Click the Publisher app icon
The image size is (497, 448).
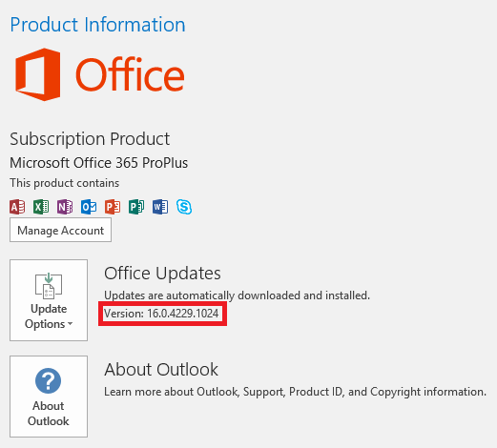[136, 207]
